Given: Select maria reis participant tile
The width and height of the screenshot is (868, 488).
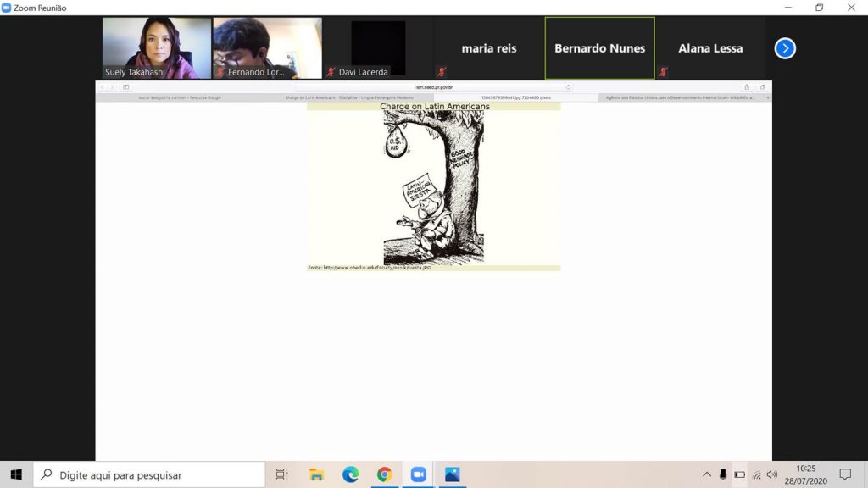Looking at the screenshot, I should coord(489,48).
